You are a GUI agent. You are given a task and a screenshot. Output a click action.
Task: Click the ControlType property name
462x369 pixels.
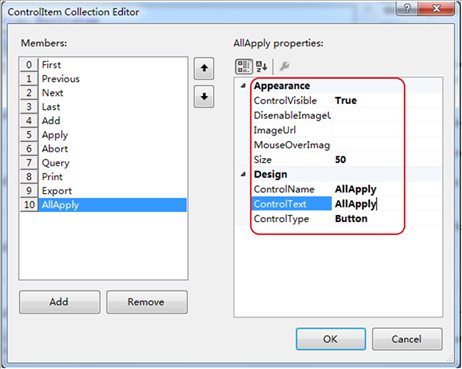[282, 219]
